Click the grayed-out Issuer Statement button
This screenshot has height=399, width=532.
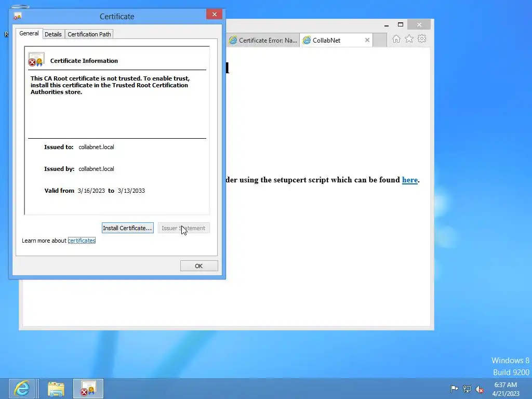click(183, 228)
